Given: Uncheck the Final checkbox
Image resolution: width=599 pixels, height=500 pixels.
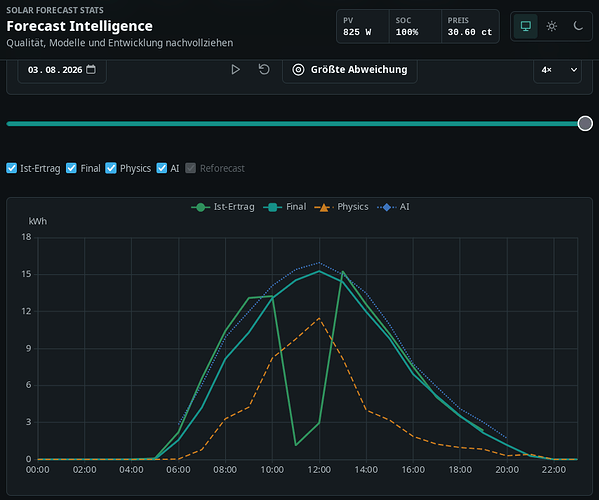Looking at the screenshot, I should (x=71, y=168).
